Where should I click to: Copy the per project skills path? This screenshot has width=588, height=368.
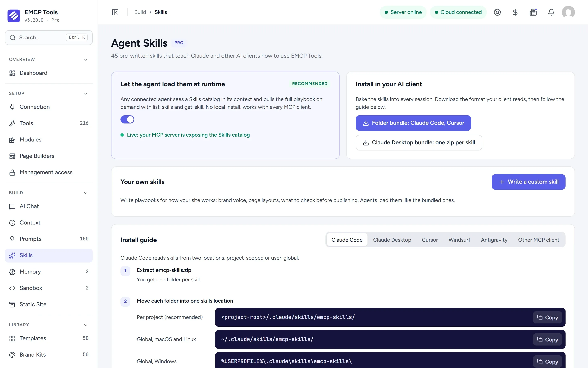(547, 317)
